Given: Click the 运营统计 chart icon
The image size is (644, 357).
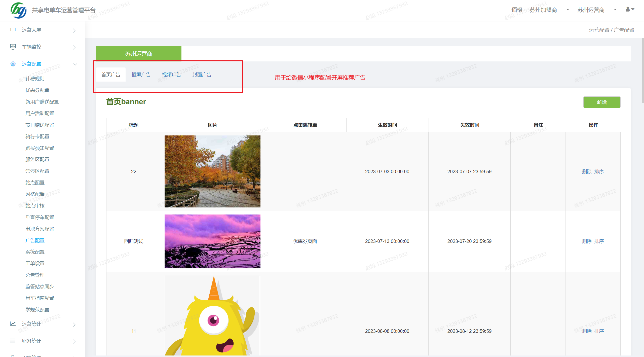Looking at the screenshot, I should pos(13,324).
